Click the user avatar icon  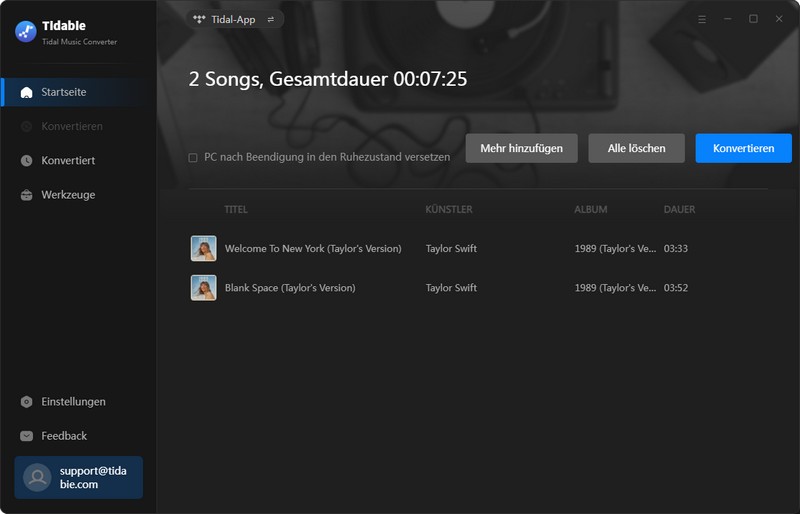pos(37,477)
